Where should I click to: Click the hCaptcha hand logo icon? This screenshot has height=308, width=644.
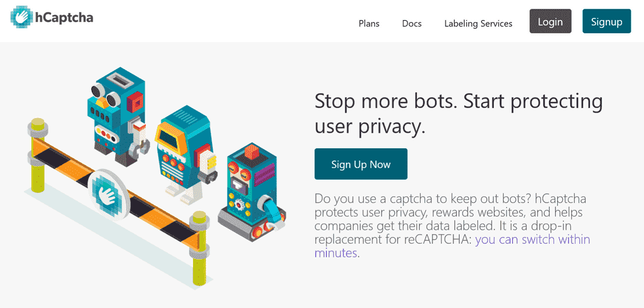point(22,16)
